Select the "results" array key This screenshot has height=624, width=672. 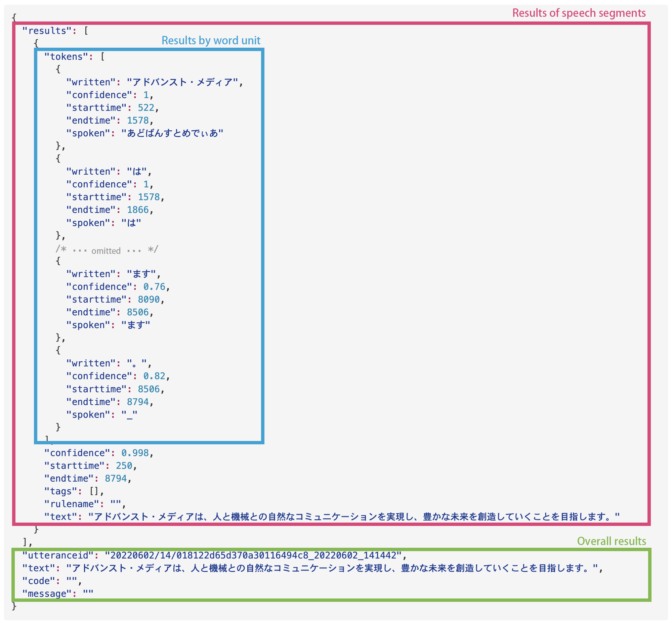tap(47, 30)
